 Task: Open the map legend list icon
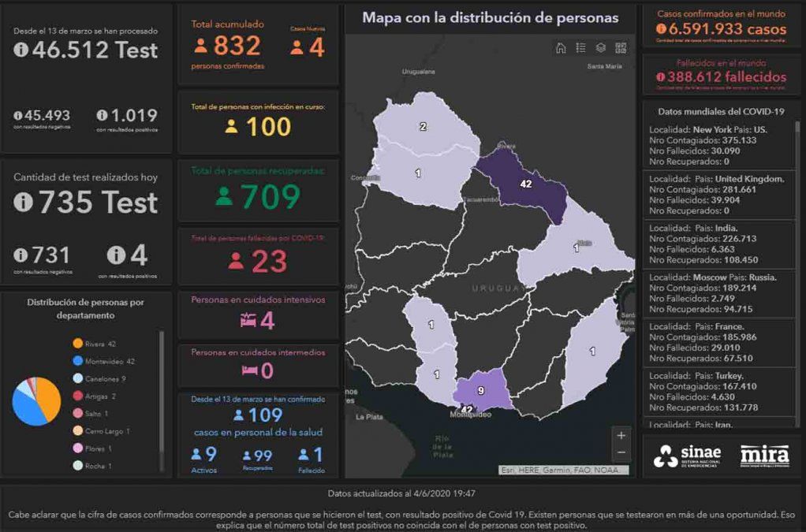click(580, 48)
